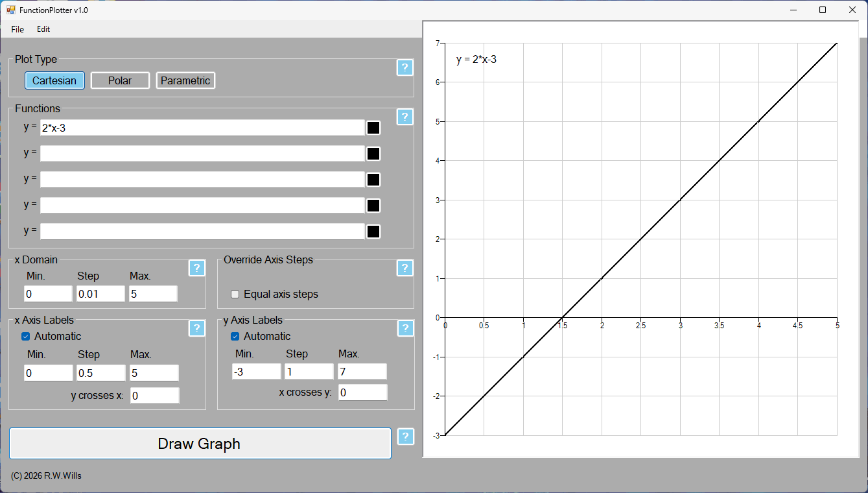Select the Parametric plot type
This screenshot has width=868, height=493.
coord(185,80)
